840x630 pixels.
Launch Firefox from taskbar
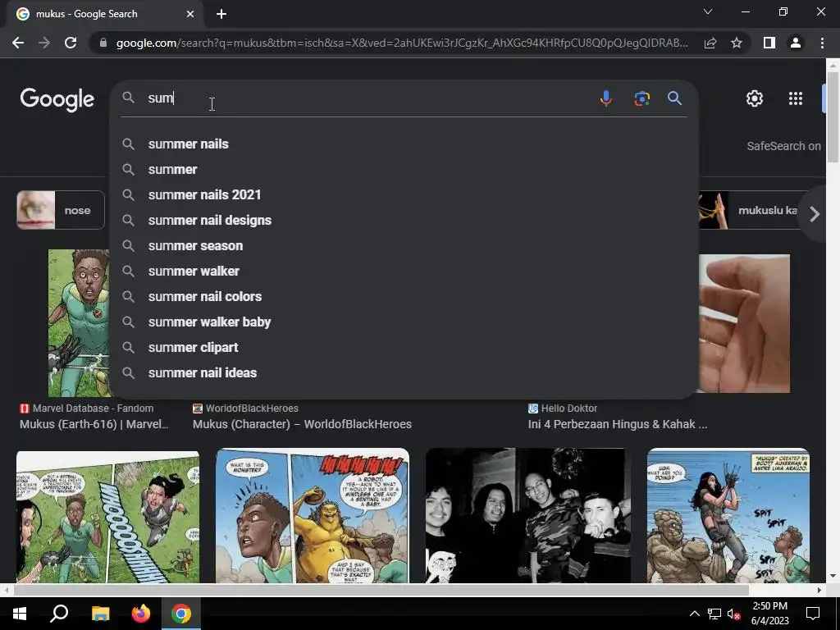[141, 614]
